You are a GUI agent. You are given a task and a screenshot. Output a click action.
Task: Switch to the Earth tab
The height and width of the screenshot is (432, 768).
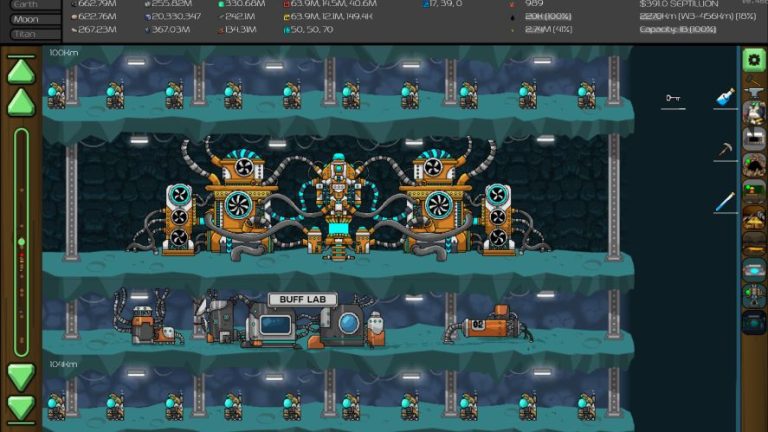click(35, 4)
